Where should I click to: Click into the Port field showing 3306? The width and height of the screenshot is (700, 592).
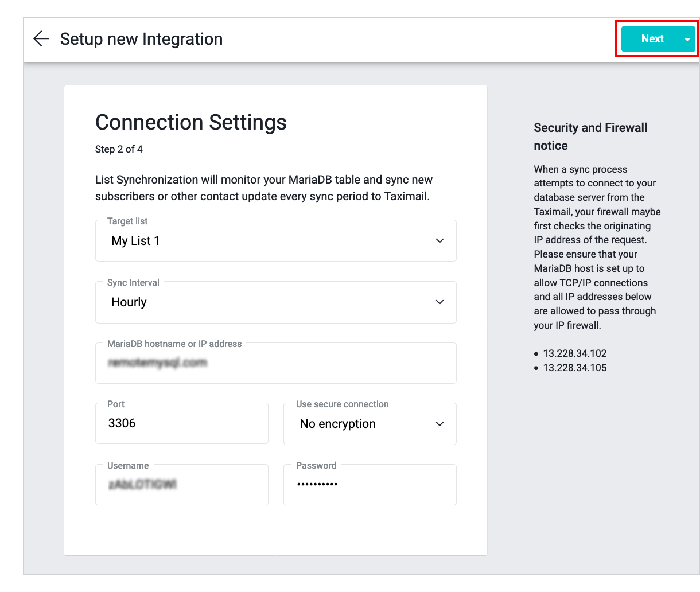181,424
